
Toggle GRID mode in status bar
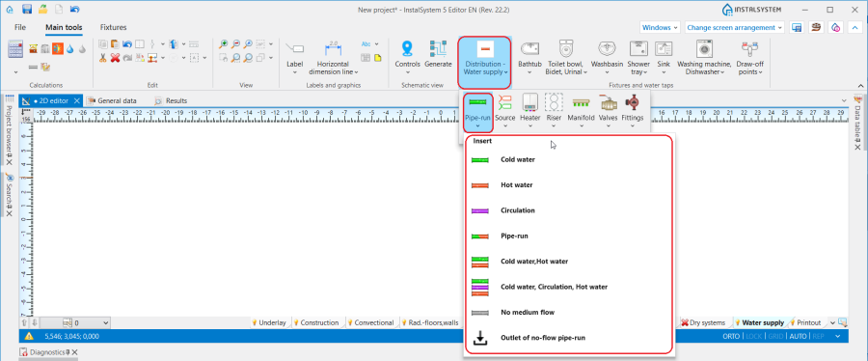[x=775, y=336]
